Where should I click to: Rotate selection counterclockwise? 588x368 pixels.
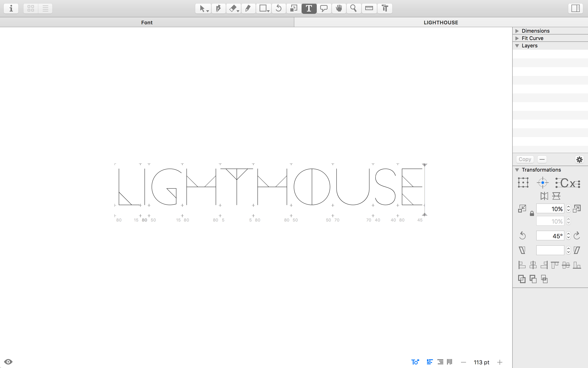click(x=522, y=236)
